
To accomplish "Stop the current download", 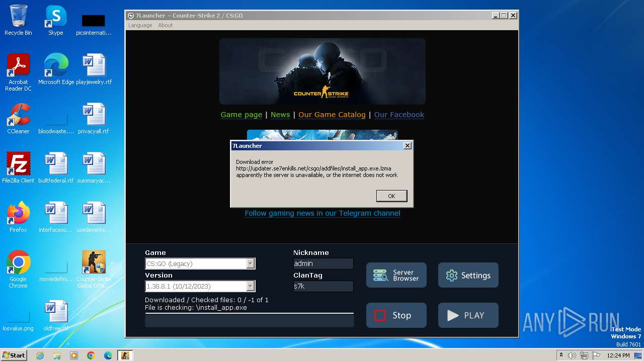I will coord(396,315).
